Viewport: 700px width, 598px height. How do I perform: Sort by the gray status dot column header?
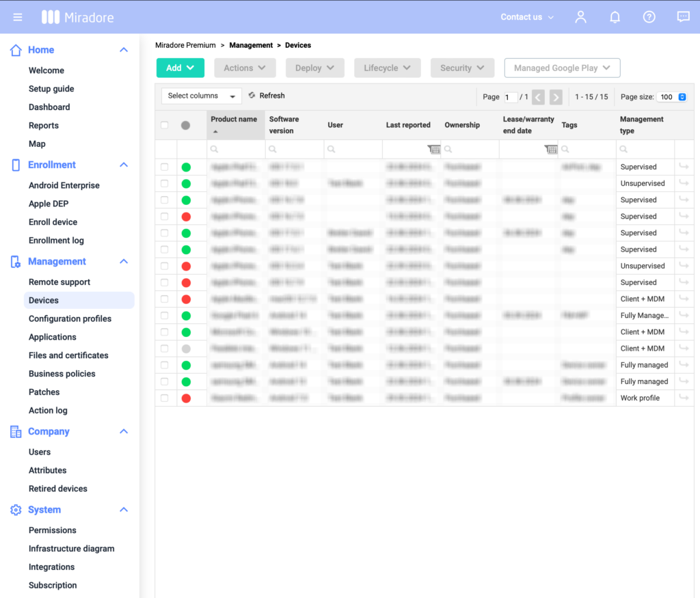coord(185,125)
